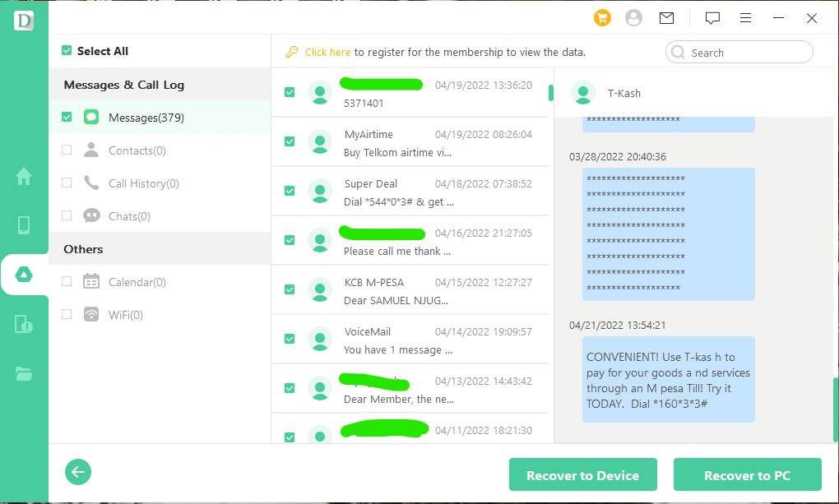Toggle the Select All checkbox
839x504 pixels.
coord(67,50)
